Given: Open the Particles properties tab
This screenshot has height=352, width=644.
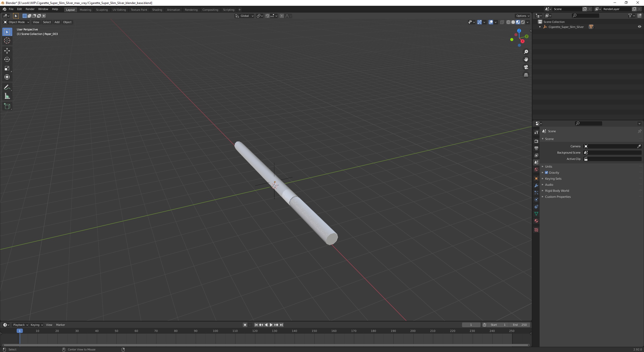Looking at the screenshot, I should 536,193.
